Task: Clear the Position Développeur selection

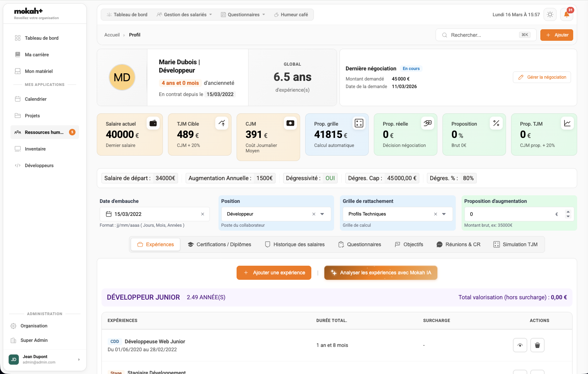Action: [x=314, y=214]
